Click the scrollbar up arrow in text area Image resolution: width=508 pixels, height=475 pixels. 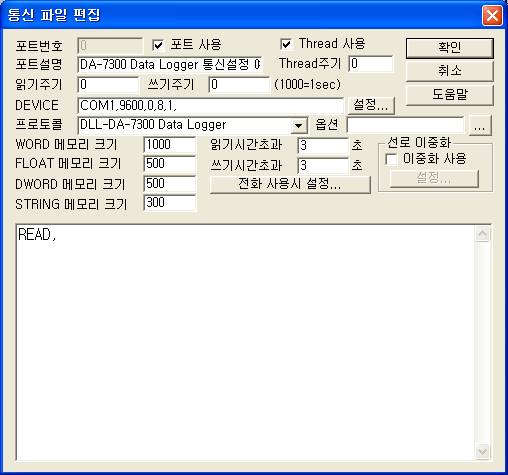(x=483, y=234)
